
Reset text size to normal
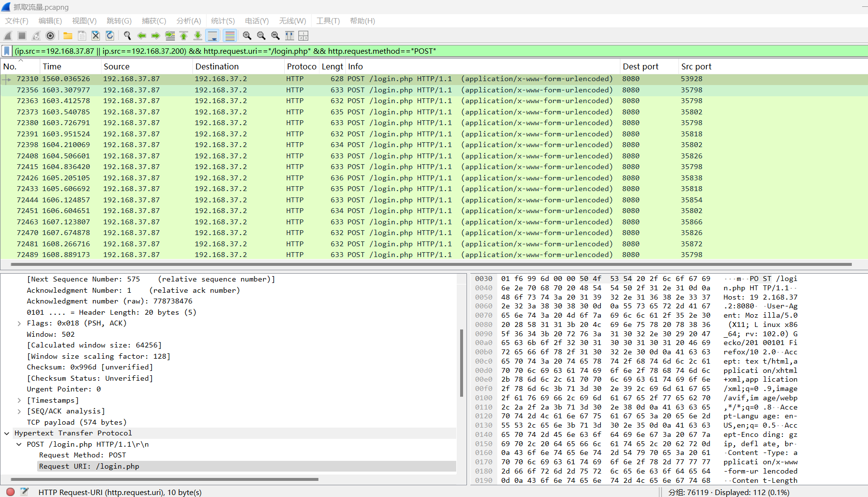pyautogui.click(x=275, y=36)
